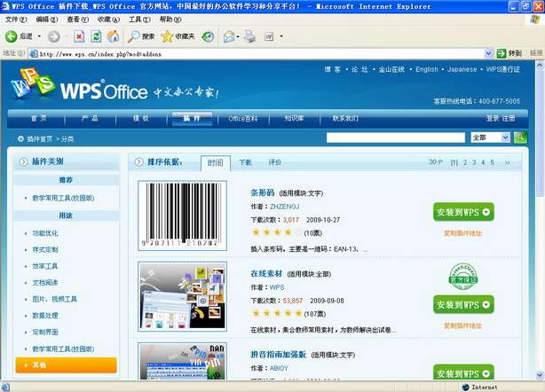Click the IE Back arrow button

(x=12, y=36)
